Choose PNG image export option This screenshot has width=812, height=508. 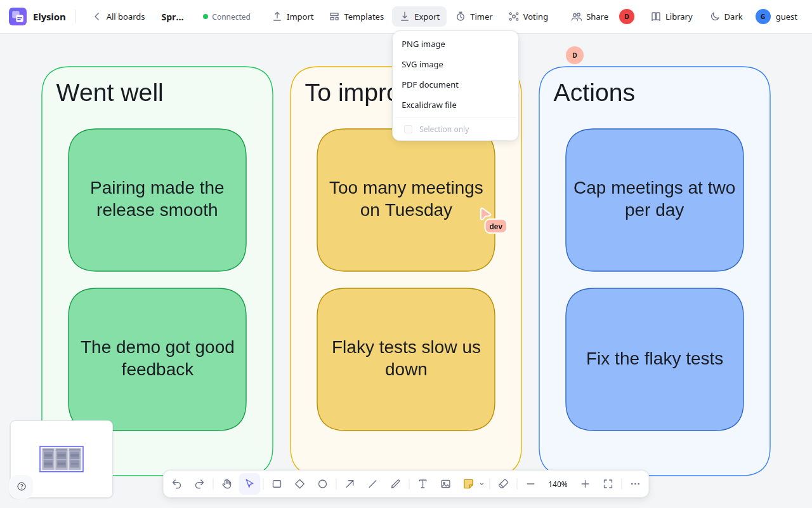tap(455, 44)
